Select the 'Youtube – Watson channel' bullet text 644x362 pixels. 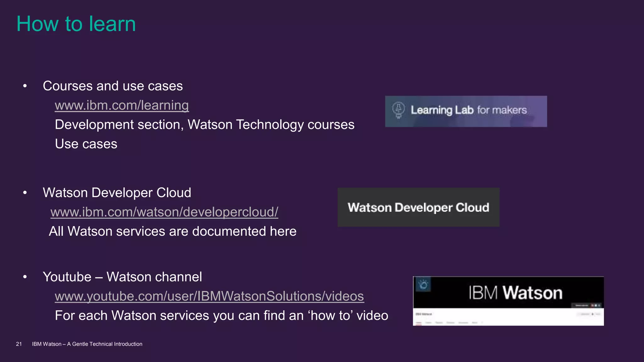point(122,277)
